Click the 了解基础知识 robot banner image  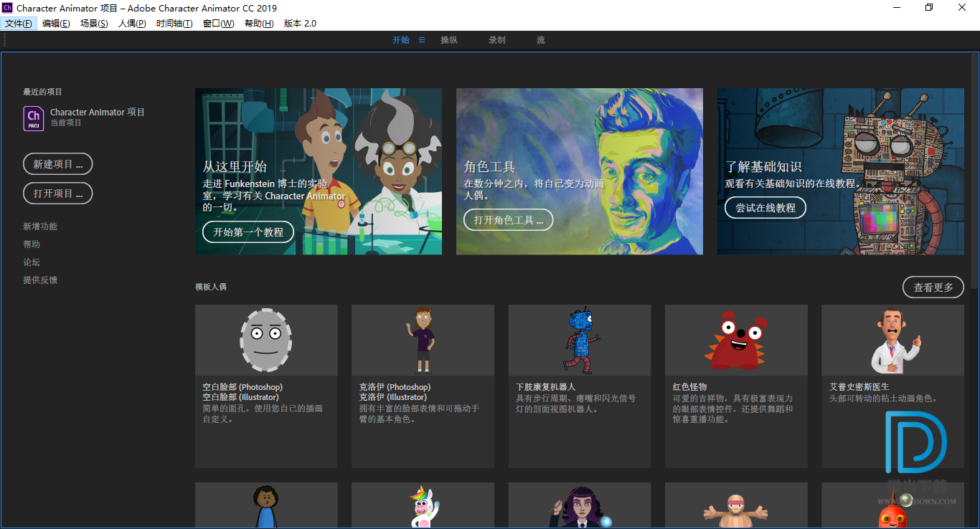(x=841, y=171)
